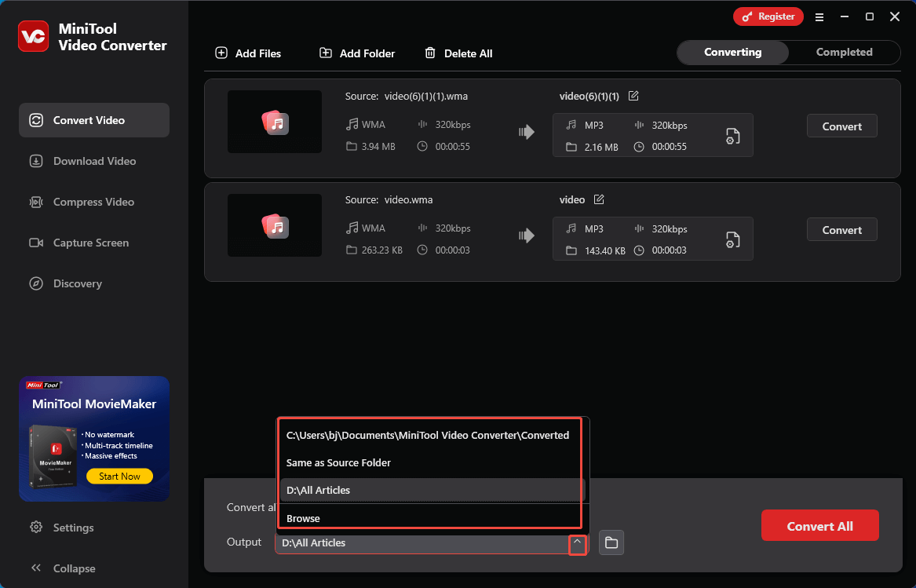The image size is (916, 588).
Task: Open Download Video in sidebar
Action: tap(94, 161)
